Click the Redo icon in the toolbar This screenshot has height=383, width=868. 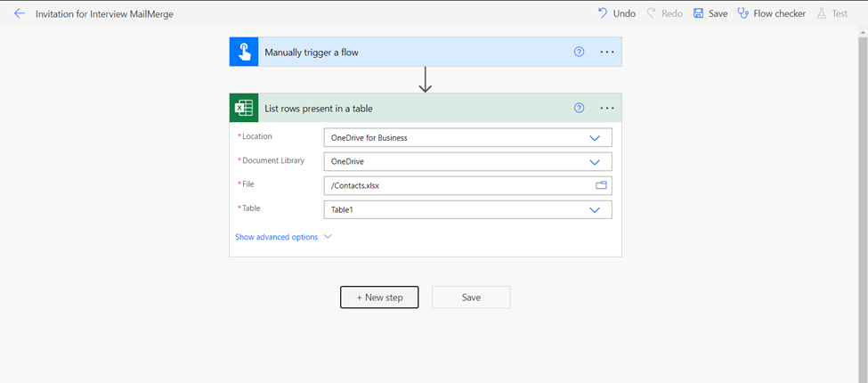point(652,13)
